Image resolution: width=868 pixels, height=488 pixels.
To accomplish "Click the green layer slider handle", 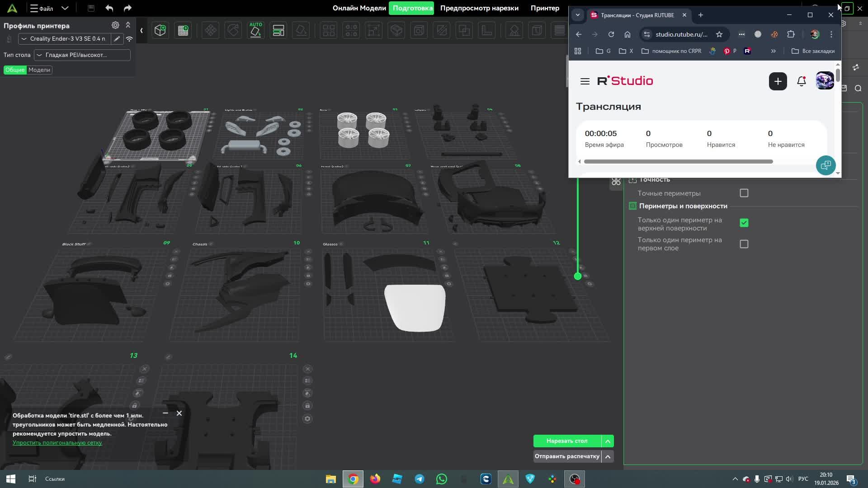I will (x=578, y=276).
